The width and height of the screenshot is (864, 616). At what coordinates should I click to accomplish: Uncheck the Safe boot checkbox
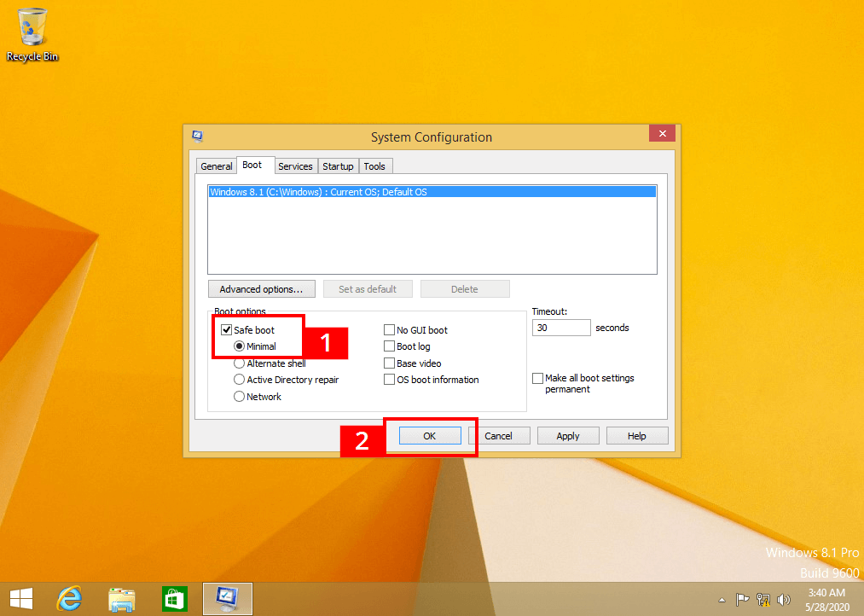pos(227,329)
